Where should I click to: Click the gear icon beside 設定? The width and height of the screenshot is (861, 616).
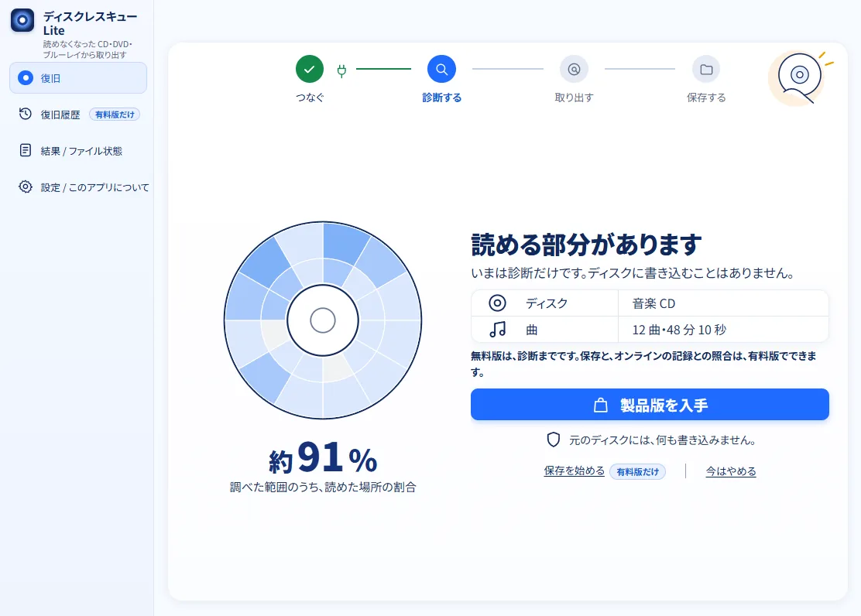coord(26,187)
